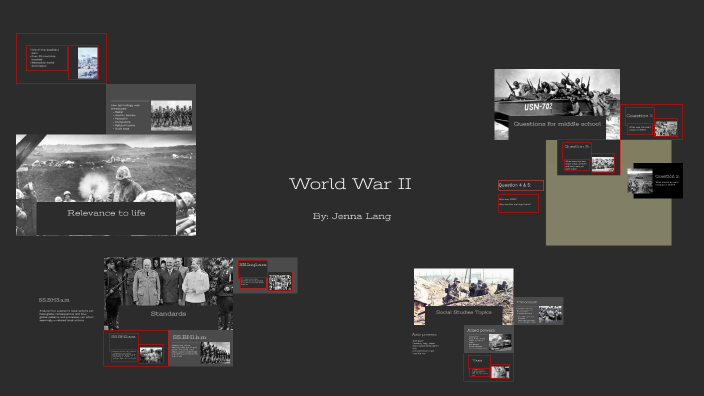Click the marching soldiers photo by technology list
Viewport: 704px width, 396px height.
tap(172, 115)
